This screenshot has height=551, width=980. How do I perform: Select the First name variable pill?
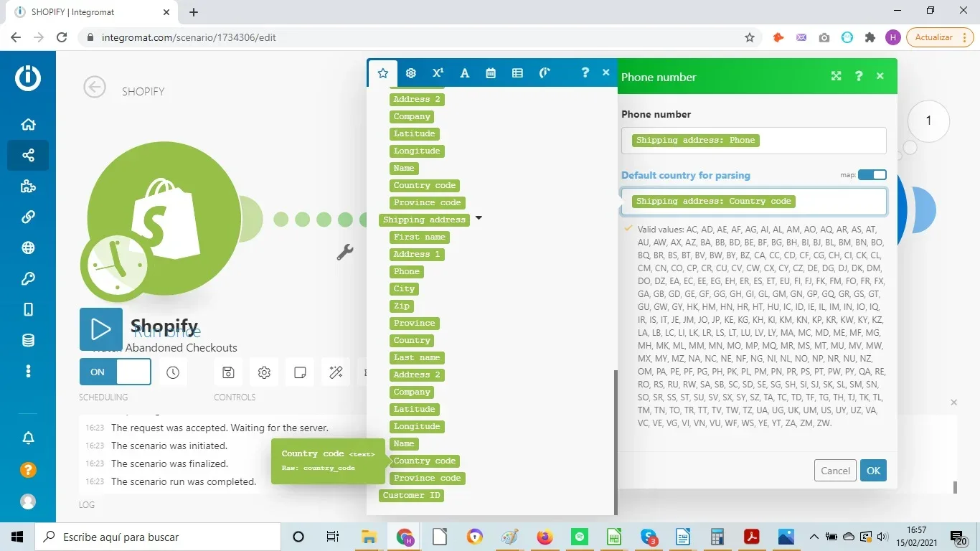(x=420, y=237)
